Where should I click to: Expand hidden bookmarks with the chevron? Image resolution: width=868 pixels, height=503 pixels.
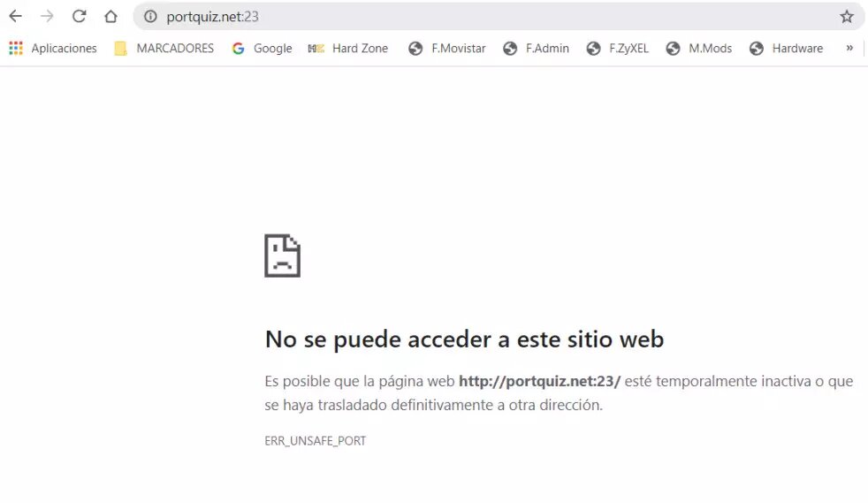[849, 48]
